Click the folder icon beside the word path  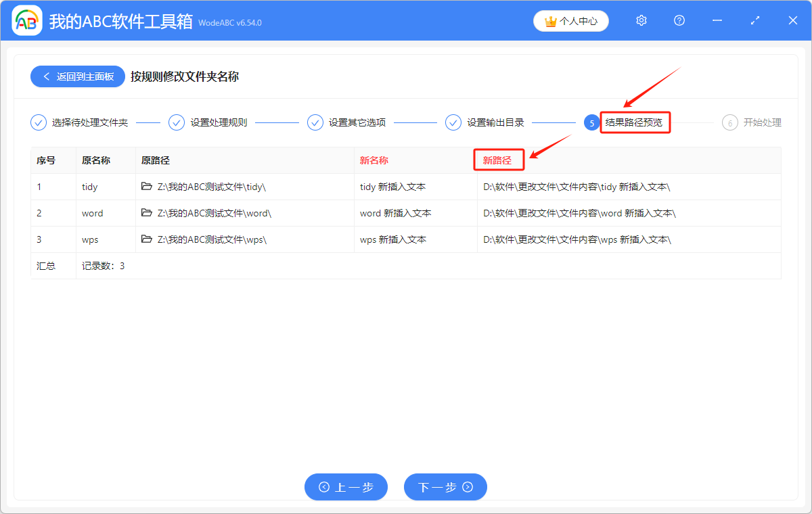pyautogui.click(x=148, y=212)
